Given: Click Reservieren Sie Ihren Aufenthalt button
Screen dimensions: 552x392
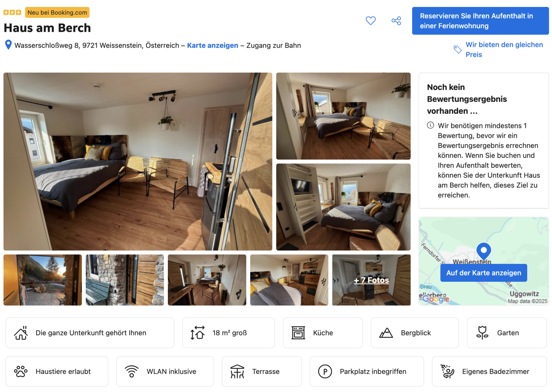Looking at the screenshot, I should tap(480, 21).
